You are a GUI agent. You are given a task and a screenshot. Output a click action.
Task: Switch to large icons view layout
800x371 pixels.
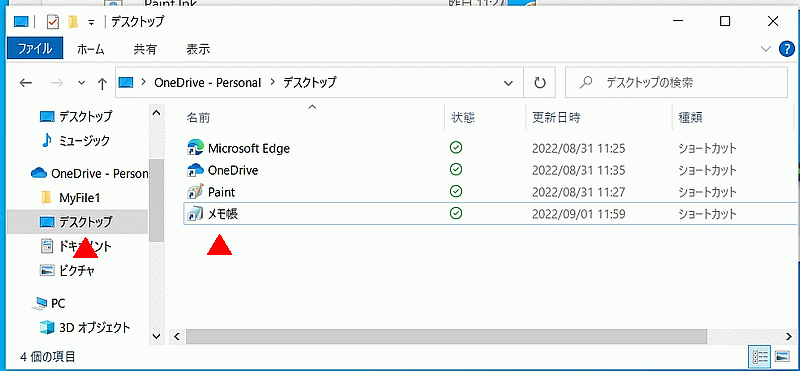pos(782,356)
